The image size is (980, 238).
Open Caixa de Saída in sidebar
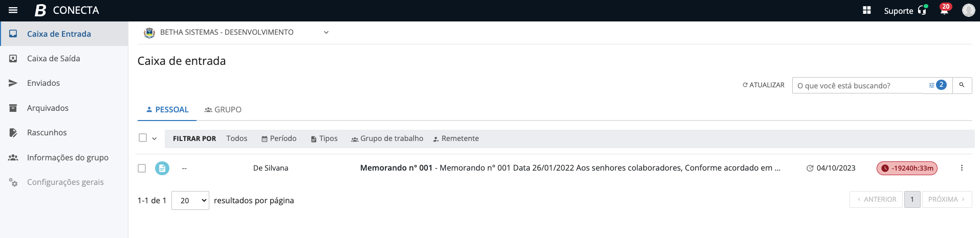coord(53,59)
